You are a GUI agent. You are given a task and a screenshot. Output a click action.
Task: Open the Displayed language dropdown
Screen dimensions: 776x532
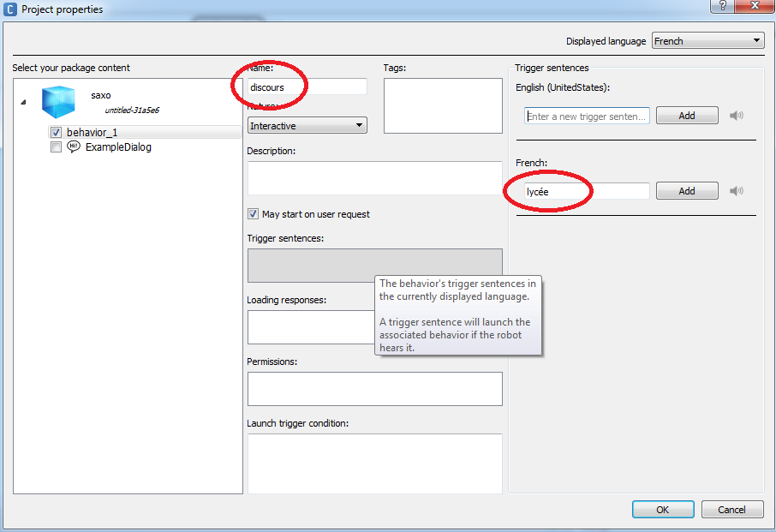707,40
